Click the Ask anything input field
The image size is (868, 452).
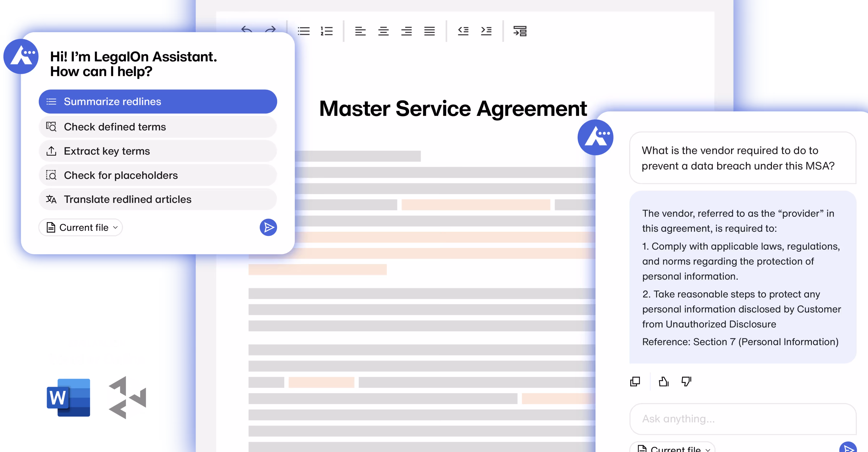743,419
